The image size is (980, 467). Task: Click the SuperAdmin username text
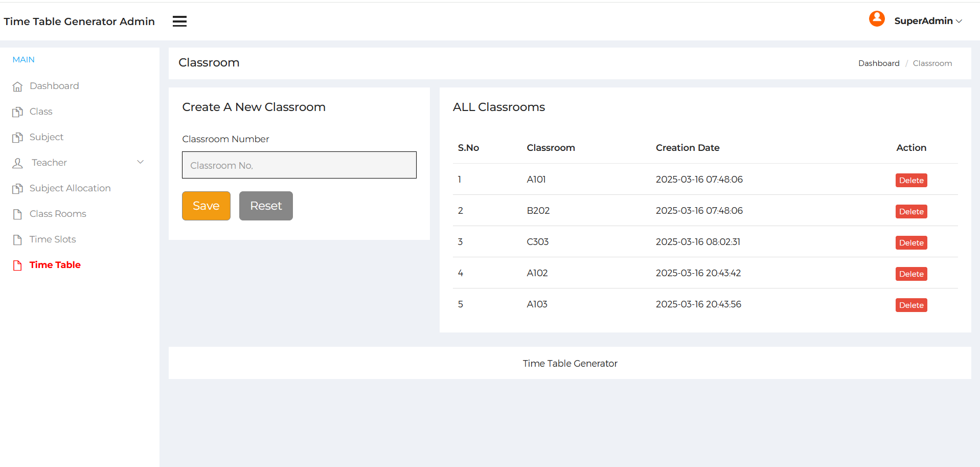pos(923,21)
